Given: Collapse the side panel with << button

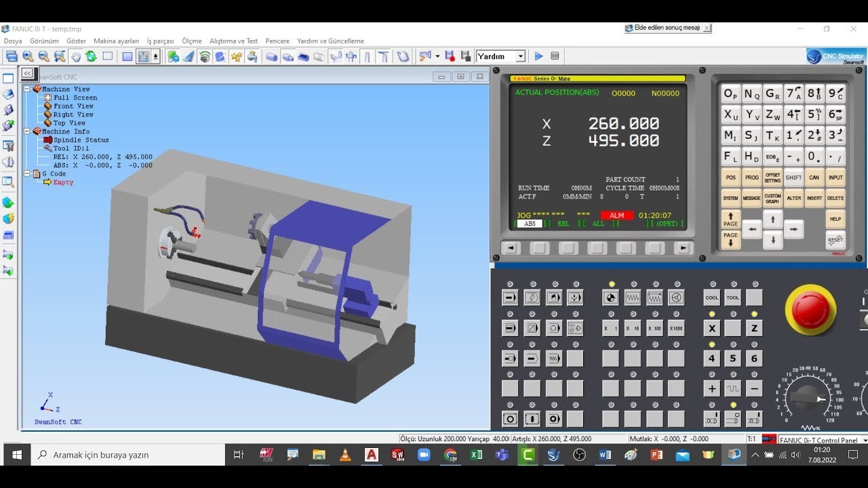Looking at the screenshot, I should (x=26, y=73).
